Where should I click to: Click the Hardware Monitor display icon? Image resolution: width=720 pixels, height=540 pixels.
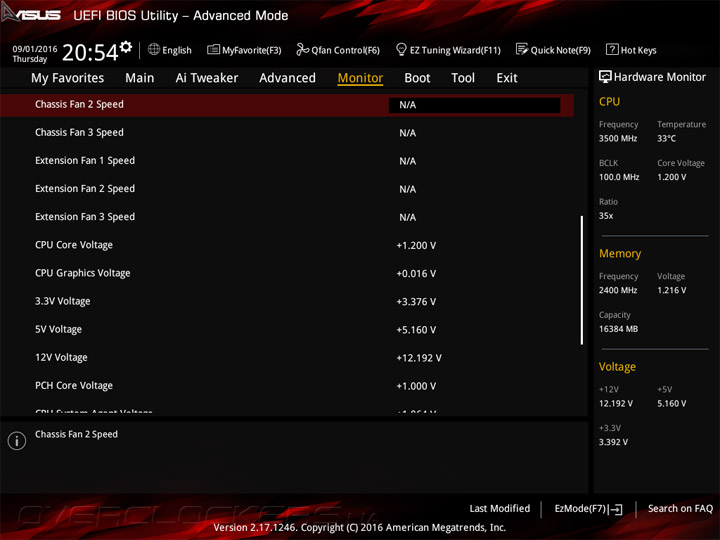tap(605, 77)
